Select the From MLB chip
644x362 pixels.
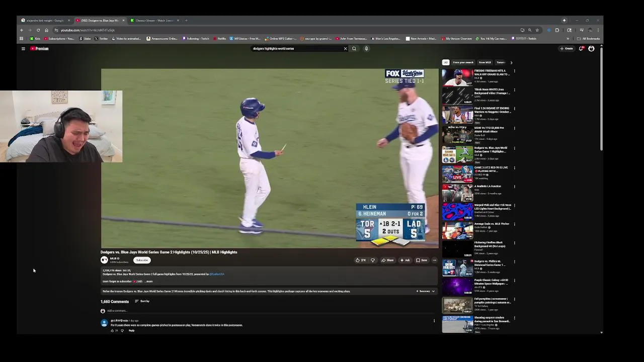[485, 62]
